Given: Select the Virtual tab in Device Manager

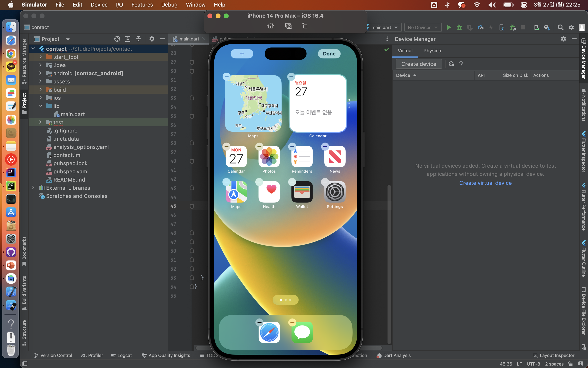Looking at the screenshot, I should [x=405, y=51].
